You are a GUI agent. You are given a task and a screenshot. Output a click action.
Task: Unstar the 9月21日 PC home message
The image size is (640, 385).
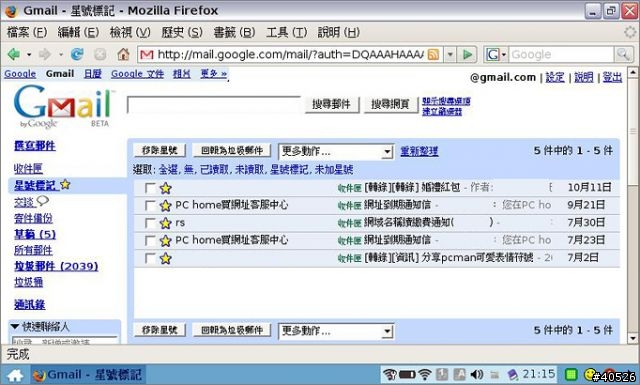tap(165, 205)
